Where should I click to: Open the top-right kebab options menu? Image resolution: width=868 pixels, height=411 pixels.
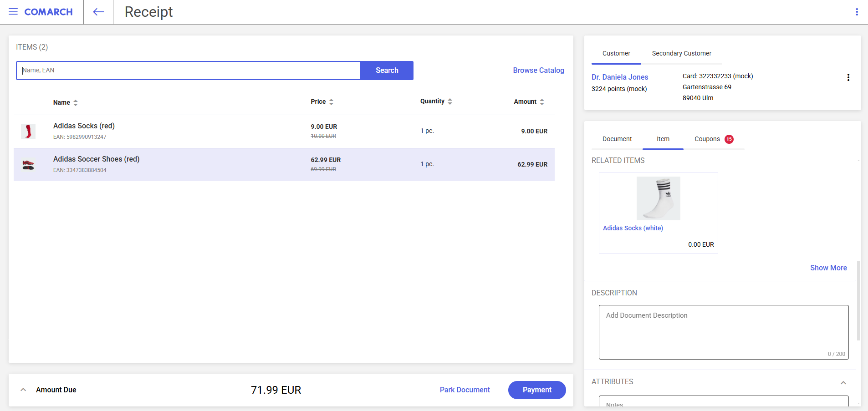click(857, 12)
